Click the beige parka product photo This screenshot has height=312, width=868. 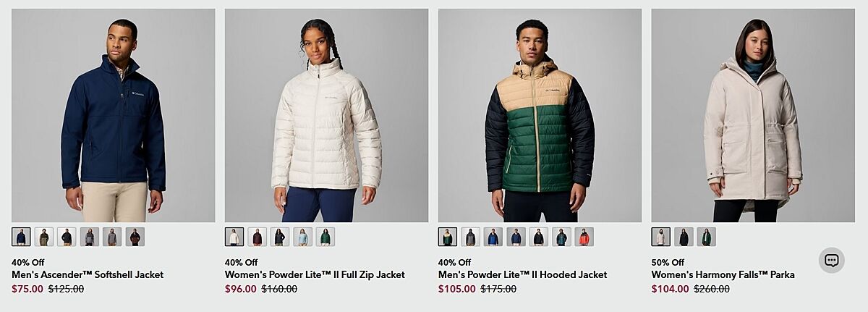tap(753, 115)
